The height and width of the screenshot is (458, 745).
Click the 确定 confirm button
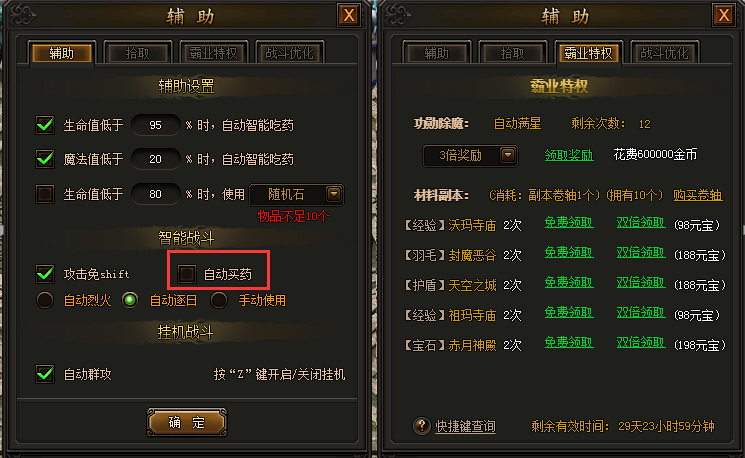coord(187,422)
